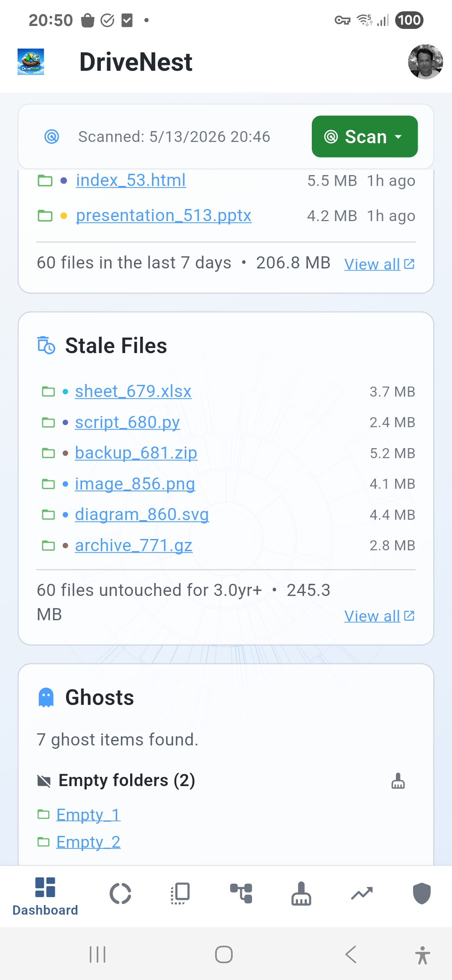Open the folder tree tab in bottom bar
Screen dimensions: 452x980
[241, 894]
